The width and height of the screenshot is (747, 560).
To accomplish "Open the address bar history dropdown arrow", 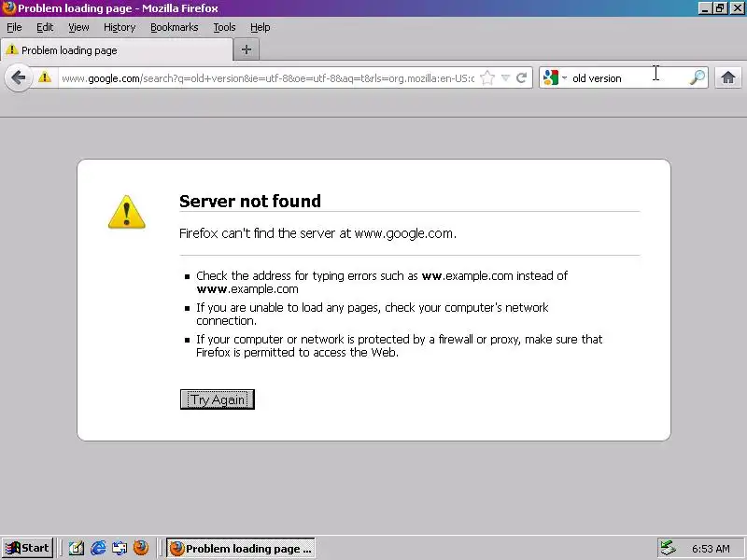I will [x=506, y=77].
